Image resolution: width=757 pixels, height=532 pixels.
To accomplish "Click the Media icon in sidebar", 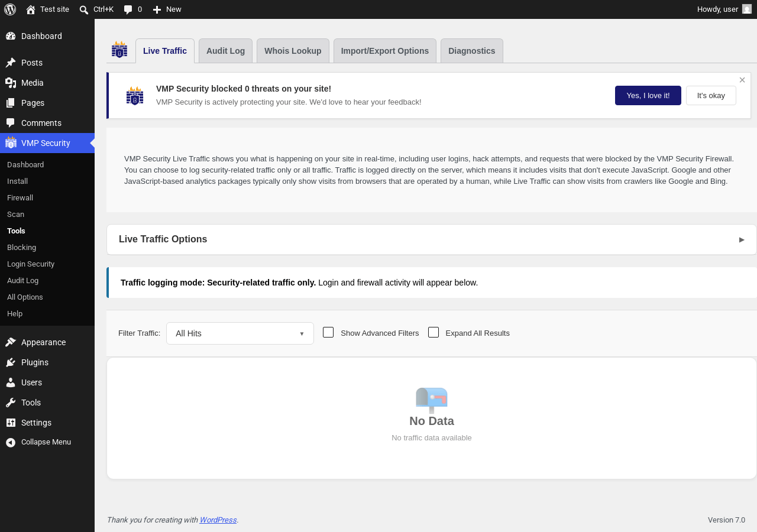I will 11,83.
